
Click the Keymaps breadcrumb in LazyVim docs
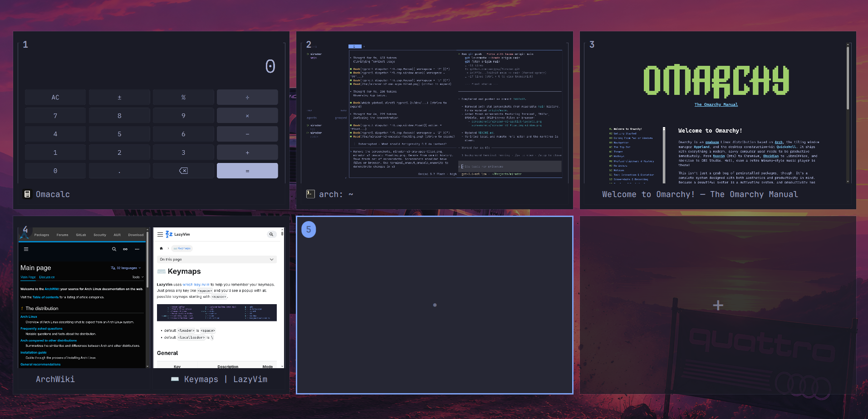(183, 248)
